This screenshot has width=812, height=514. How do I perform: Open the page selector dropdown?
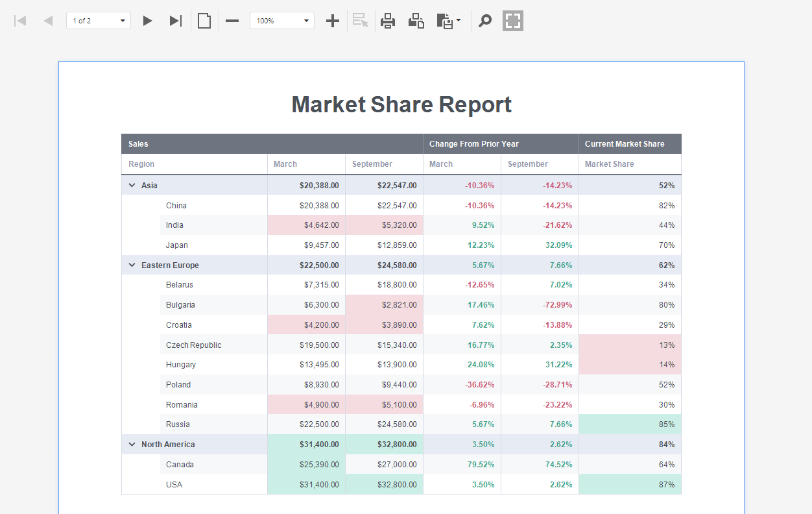pos(122,20)
